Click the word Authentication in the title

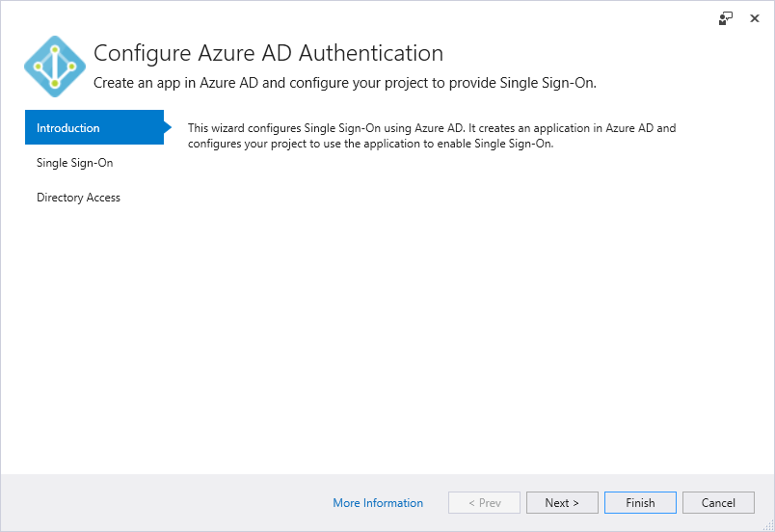click(x=371, y=53)
